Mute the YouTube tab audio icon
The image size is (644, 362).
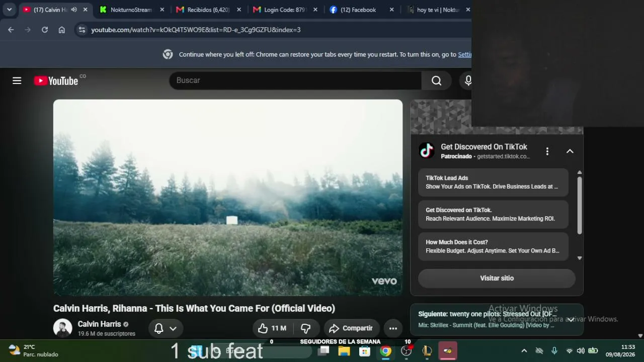click(74, 10)
